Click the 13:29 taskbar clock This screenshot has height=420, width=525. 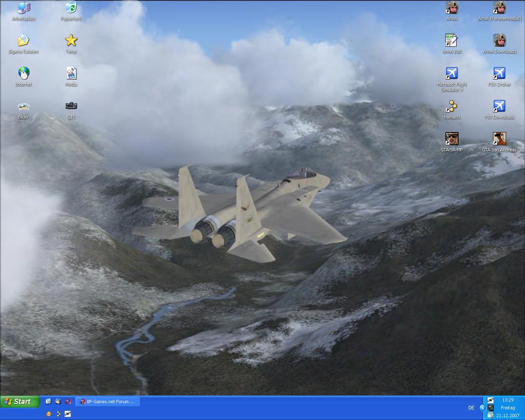507,400
